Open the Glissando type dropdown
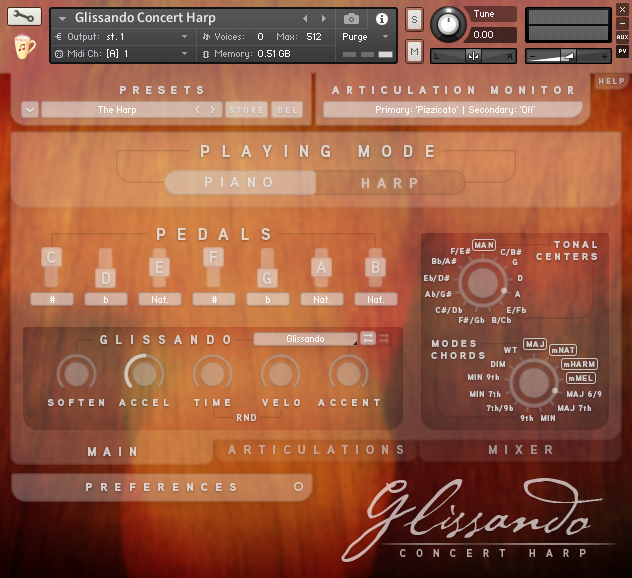Viewport: 632px width, 578px height. pos(305,339)
